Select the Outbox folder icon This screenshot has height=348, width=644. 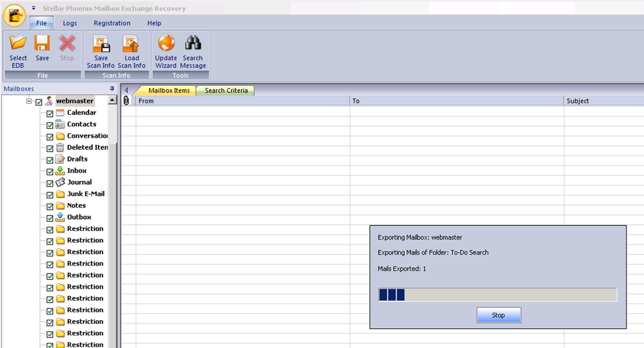[x=60, y=217]
